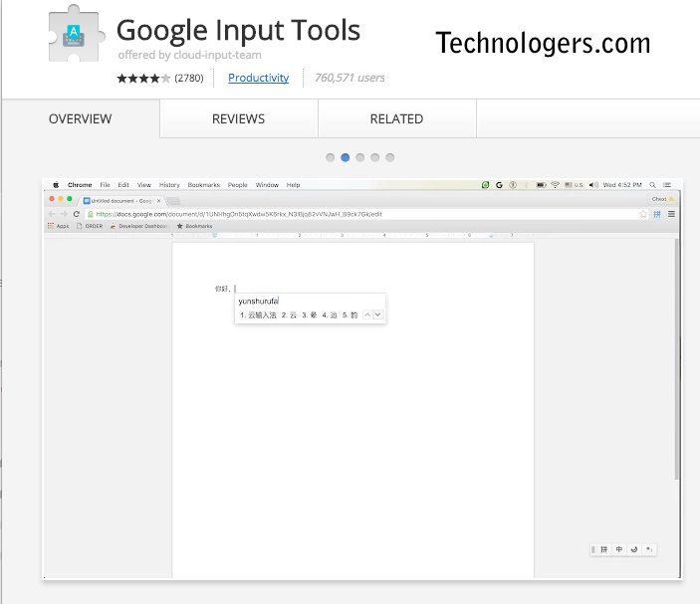This screenshot has height=604, width=700.
Task: Open the Developer Dashboard bookmark in preview
Action: pos(139,226)
